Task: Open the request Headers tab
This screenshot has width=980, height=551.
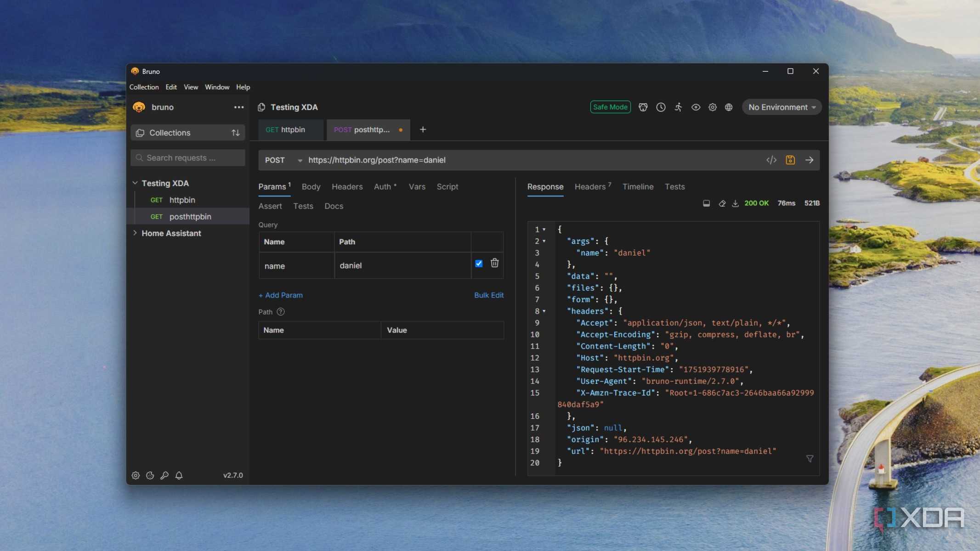Action: pos(347,186)
